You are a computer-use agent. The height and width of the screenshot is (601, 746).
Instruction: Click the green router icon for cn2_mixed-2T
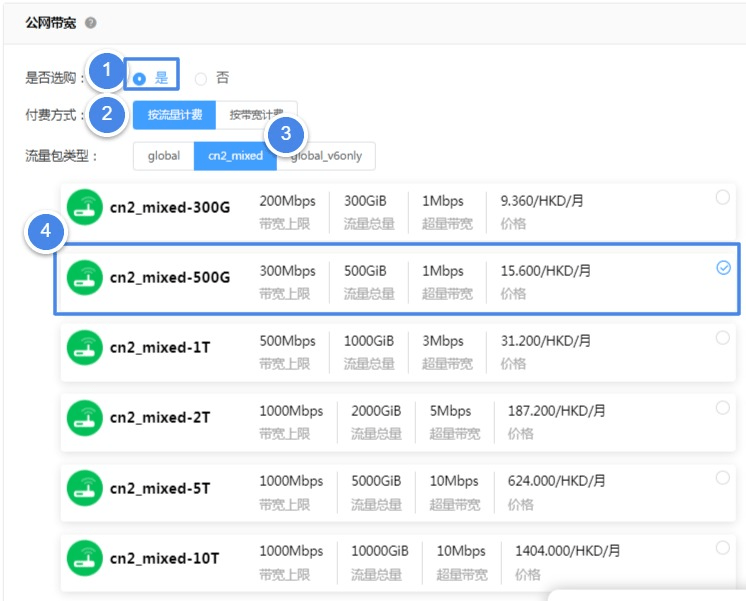pyautogui.click(x=85, y=417)
